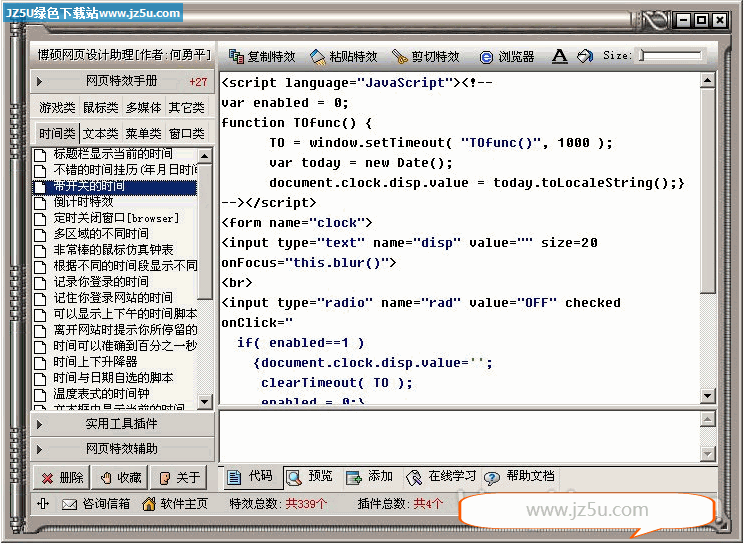
Task: Click the '+27' counter label
Action: pos(198,82)
